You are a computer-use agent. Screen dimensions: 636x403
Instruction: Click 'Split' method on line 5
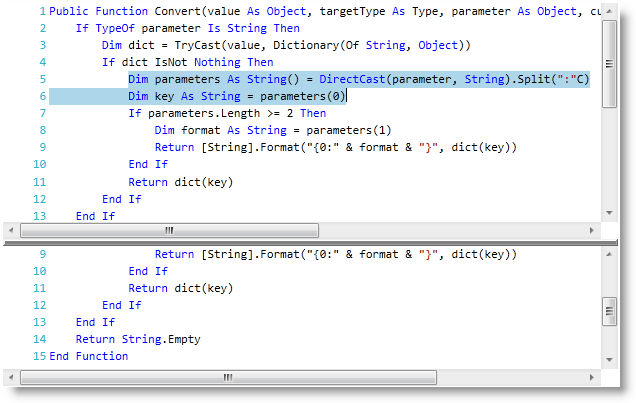534,79
